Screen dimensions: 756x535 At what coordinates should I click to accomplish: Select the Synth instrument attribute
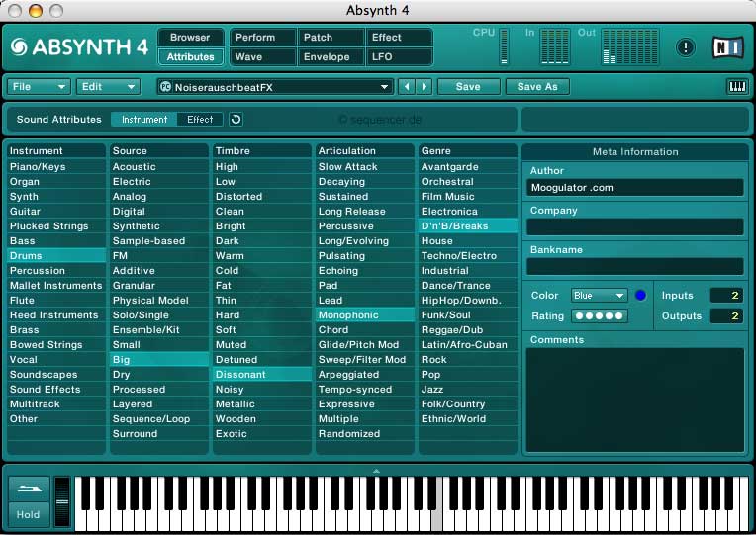coord(56,196)
